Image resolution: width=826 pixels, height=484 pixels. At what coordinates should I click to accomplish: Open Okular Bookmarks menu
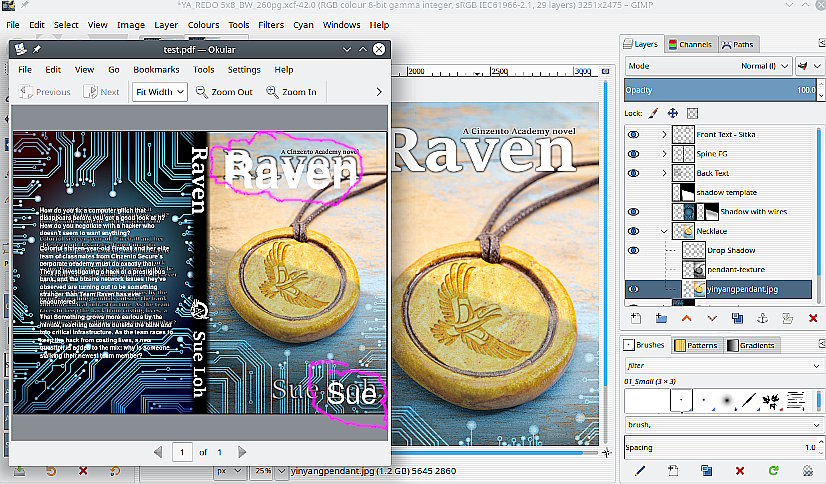pos(156,70)
